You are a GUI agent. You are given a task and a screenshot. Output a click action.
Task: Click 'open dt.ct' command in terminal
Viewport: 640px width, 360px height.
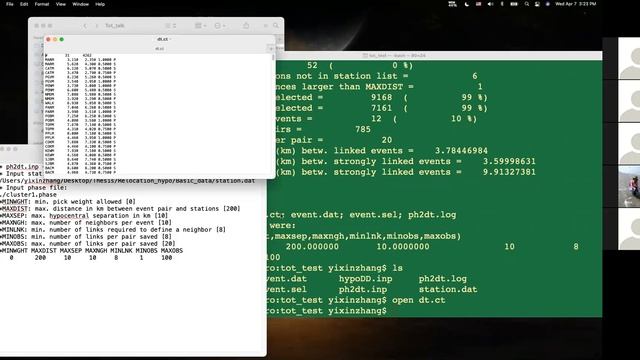(x=419, y=300)
